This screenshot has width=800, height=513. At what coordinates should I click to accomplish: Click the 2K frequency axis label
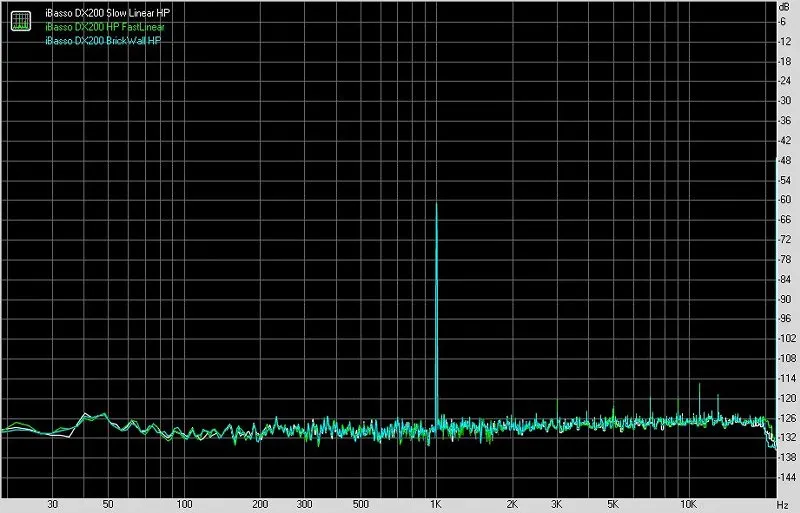coord(512,504)
